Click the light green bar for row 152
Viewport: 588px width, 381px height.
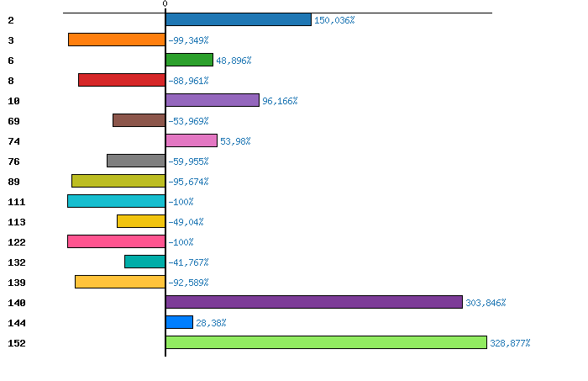point(326,342)
